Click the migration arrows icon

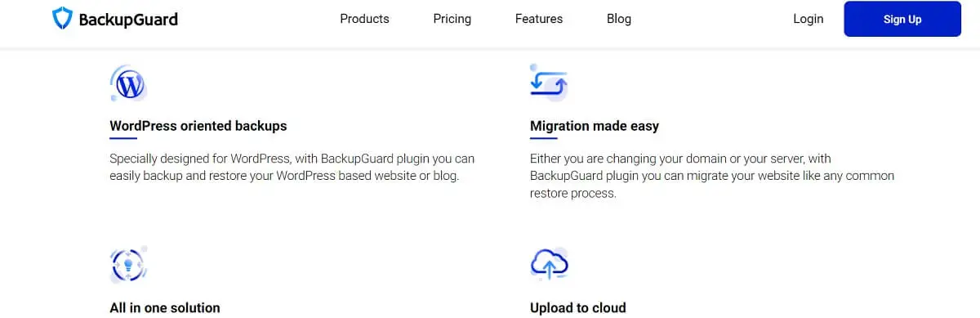pyautogui.click(x=549, y=83)
